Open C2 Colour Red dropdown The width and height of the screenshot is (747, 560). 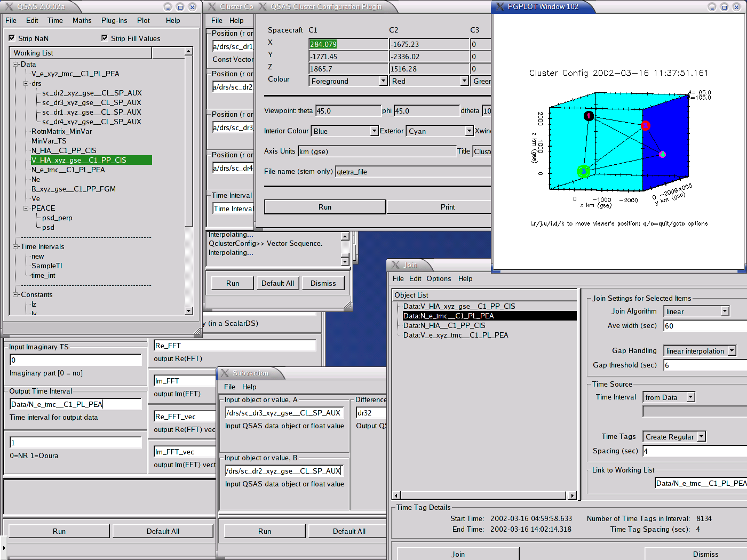tap(464, 81)
